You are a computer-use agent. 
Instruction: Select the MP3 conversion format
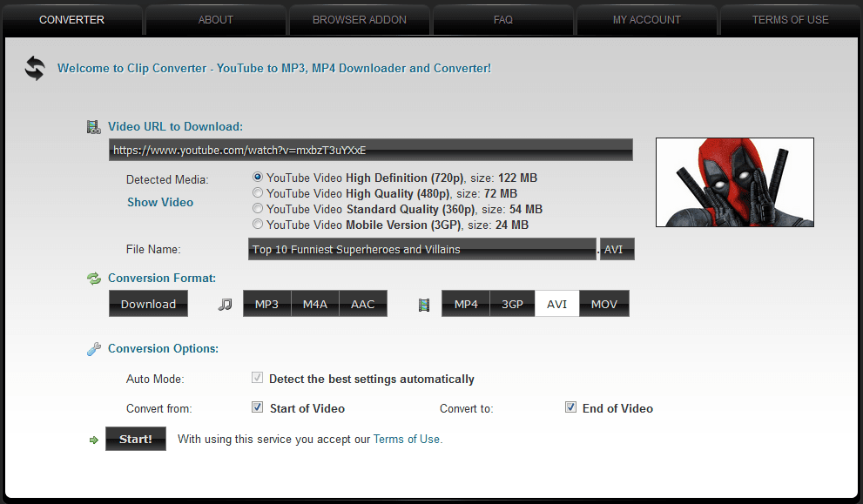click(266, 303)
